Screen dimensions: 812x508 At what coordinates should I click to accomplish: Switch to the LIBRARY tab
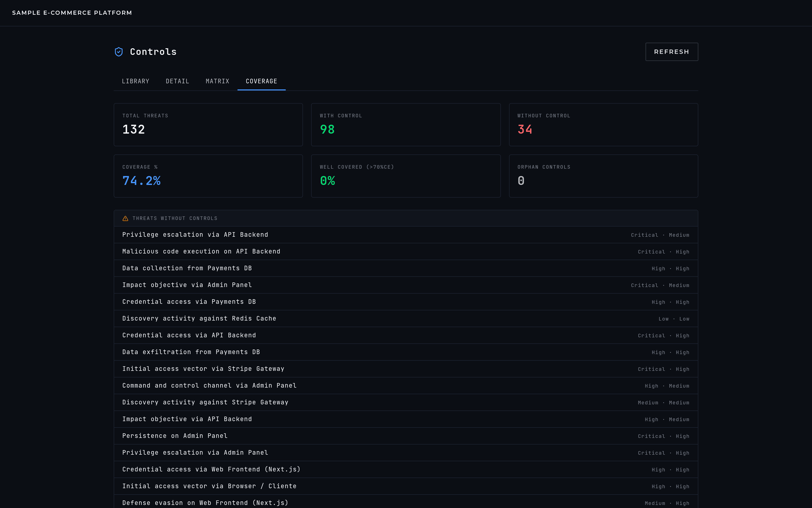coord(136,81)
